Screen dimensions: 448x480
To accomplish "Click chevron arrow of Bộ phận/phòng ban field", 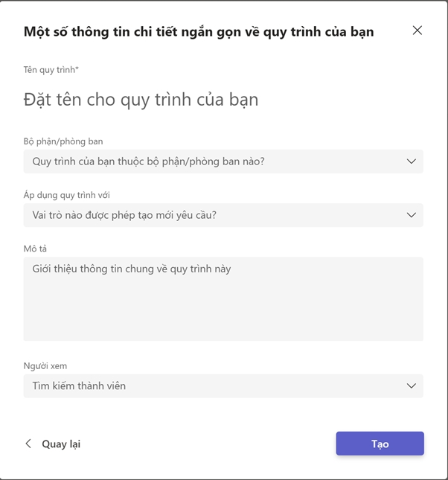I will 411,161.
